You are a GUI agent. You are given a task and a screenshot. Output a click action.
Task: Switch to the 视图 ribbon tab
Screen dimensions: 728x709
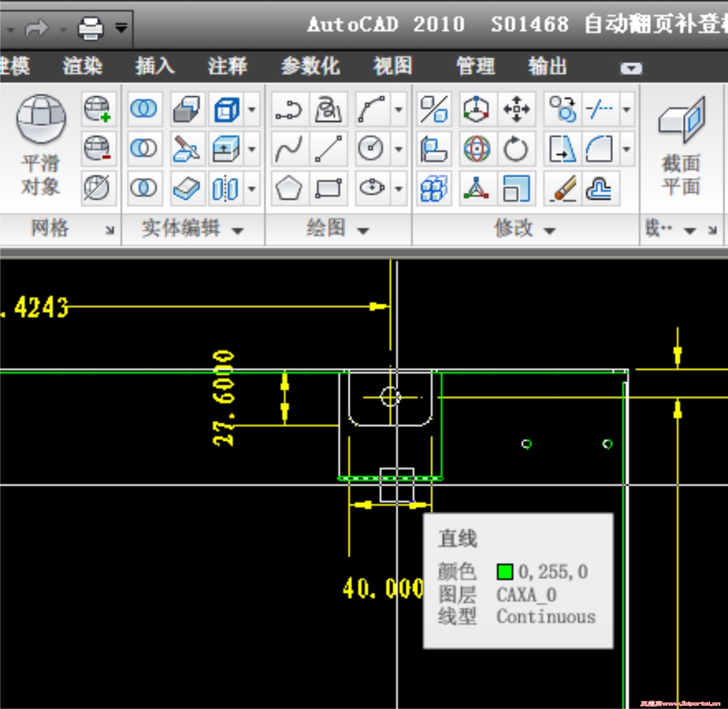point(393,67)
